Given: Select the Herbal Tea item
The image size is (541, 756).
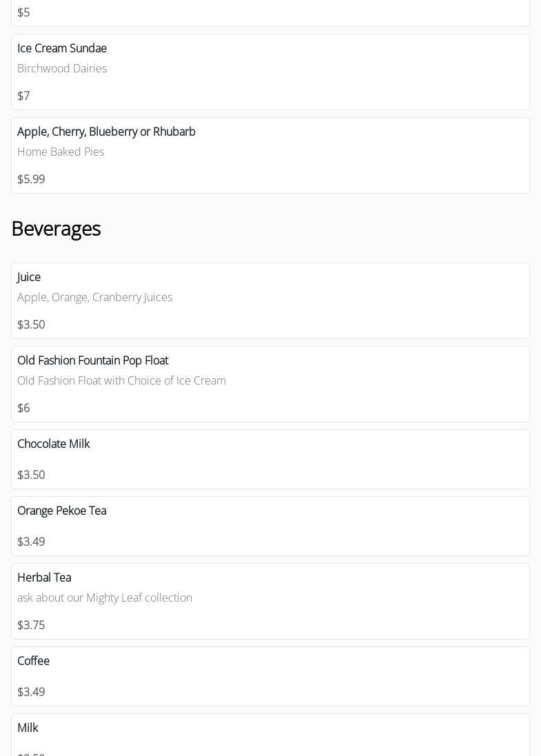Looking at the screenshot, I should 44,578.
